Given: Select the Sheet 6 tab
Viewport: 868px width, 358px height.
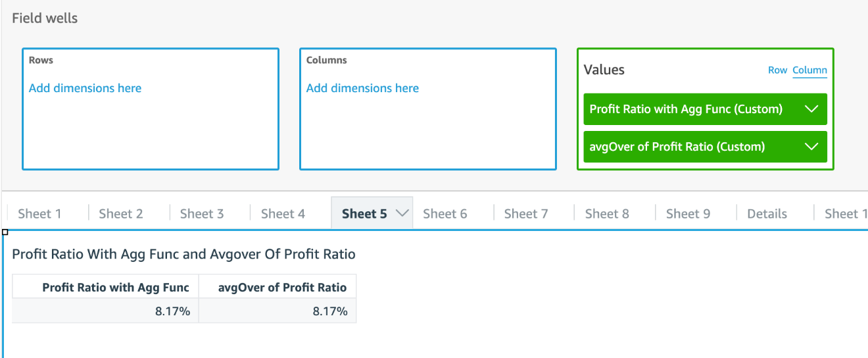Looking at the screenshot, I should 445,213.
